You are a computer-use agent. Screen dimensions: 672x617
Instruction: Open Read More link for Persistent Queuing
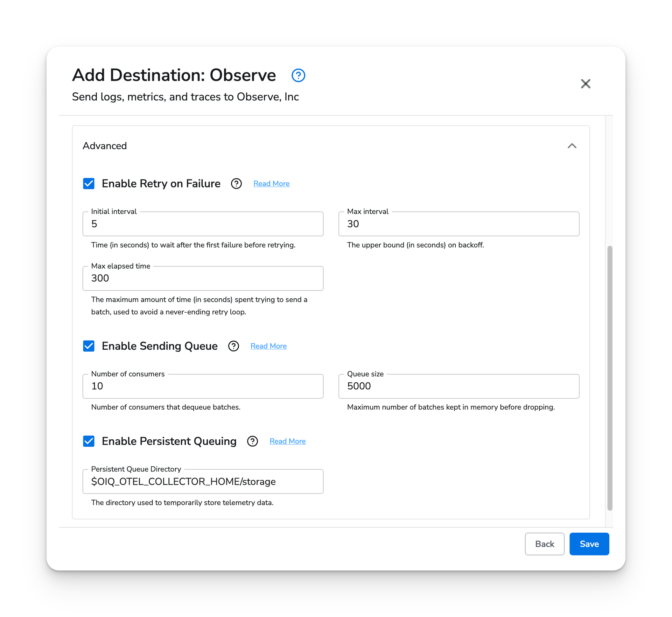point(287,441)
